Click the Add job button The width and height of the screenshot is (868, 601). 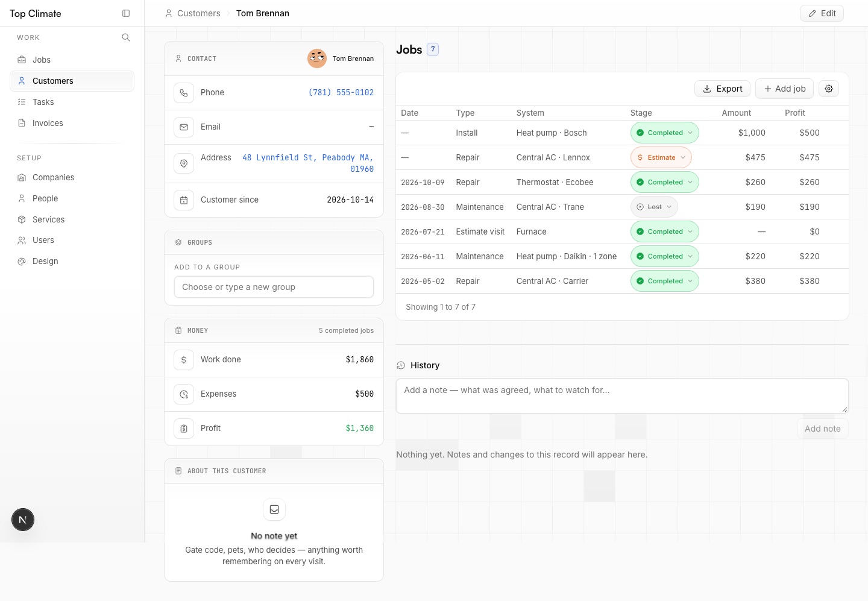coord(784,89)
